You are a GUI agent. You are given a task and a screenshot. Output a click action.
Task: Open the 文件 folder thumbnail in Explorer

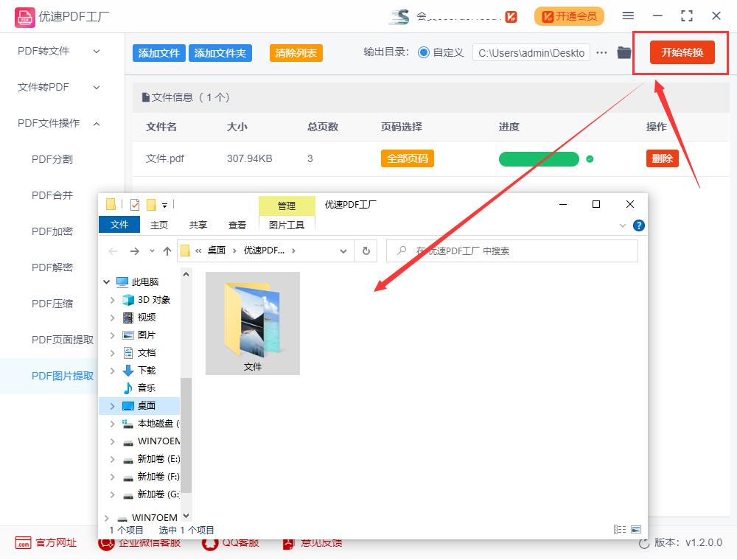(252, 318)
